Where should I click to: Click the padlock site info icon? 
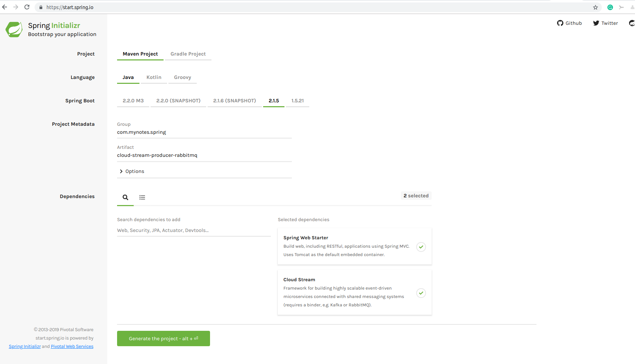tap(41, 7)
